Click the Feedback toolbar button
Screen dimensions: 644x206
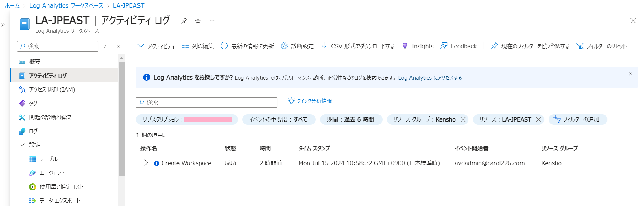click(458, 46)
